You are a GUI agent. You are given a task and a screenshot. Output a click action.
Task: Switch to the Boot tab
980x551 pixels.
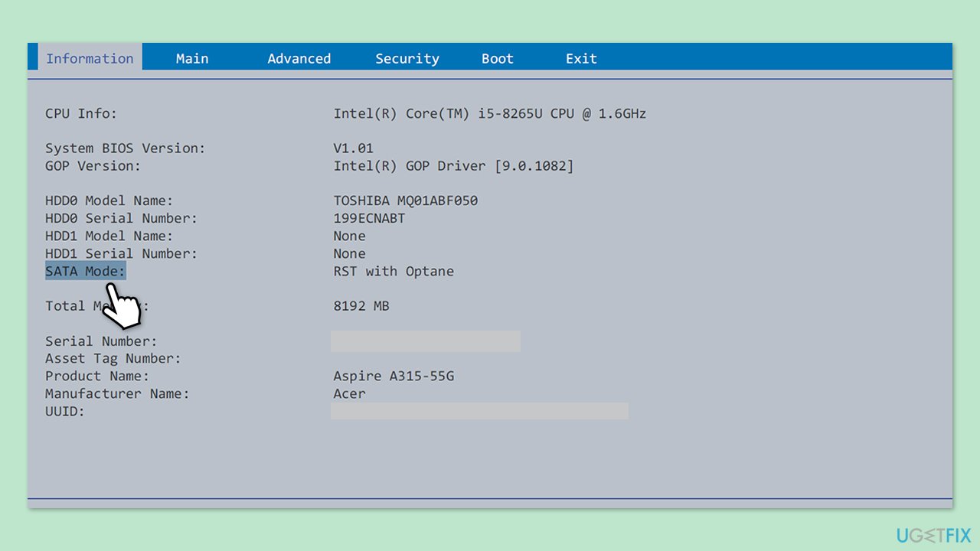(x=497, y=58)
